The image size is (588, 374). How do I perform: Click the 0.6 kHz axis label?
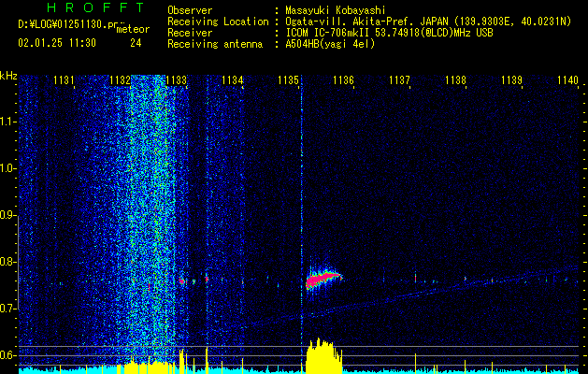(x=8, y=355)
